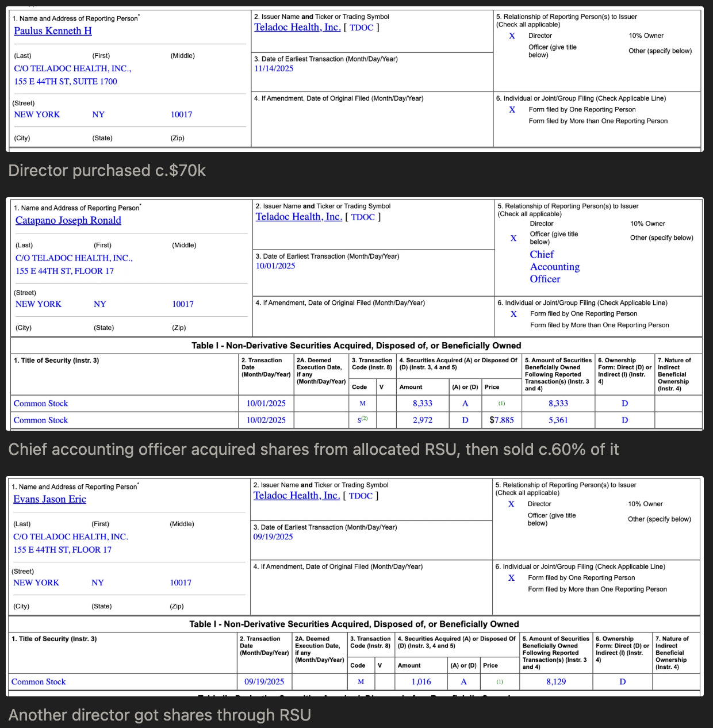This screenshot has width=713, height=728.
Task: Click the Chief Accounting Officer title text
Action: (x=555, y=267)
